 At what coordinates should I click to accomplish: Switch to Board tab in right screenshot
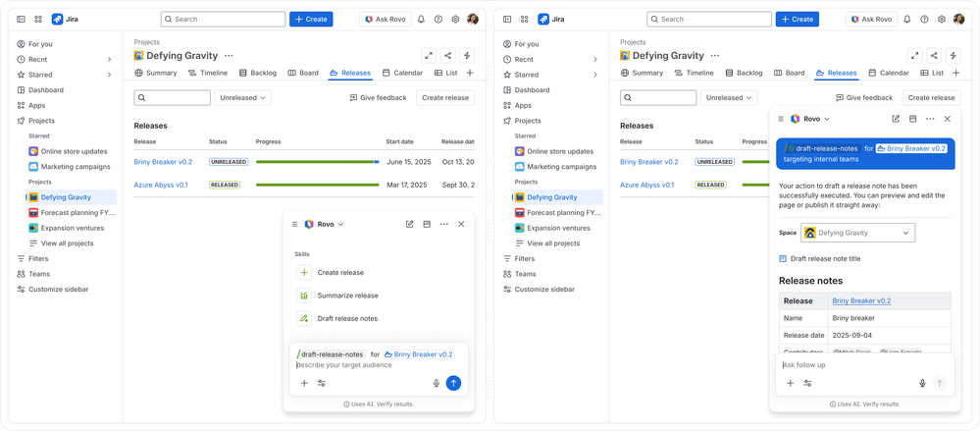[790, 74]
